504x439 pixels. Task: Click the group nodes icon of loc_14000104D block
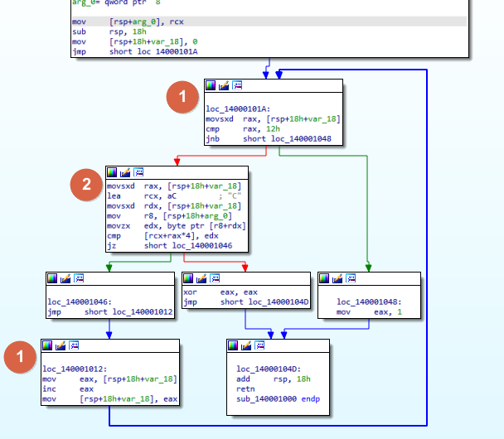(259, 345)
